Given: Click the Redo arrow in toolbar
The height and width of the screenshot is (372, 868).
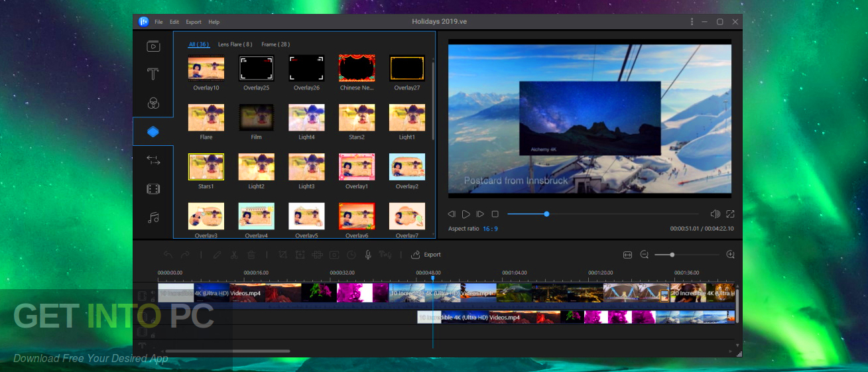Looking at the screenshot, I should click(x=185, y=255).
